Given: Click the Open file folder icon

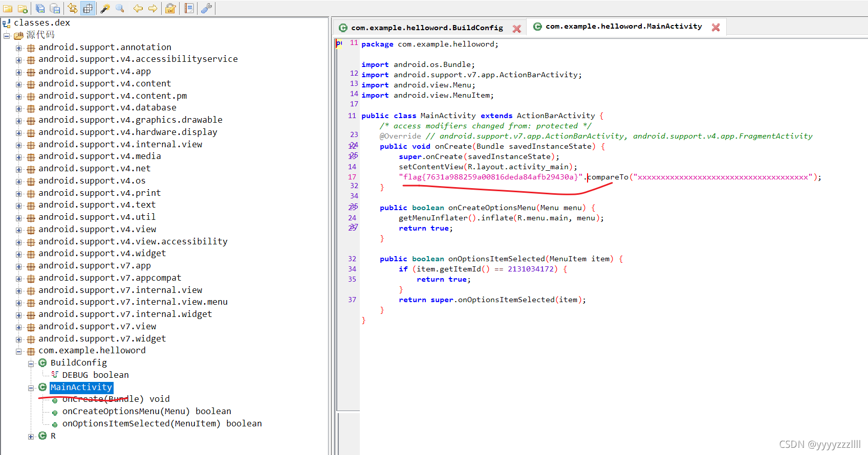Looking at the screenshot, I should click(8, 8).
